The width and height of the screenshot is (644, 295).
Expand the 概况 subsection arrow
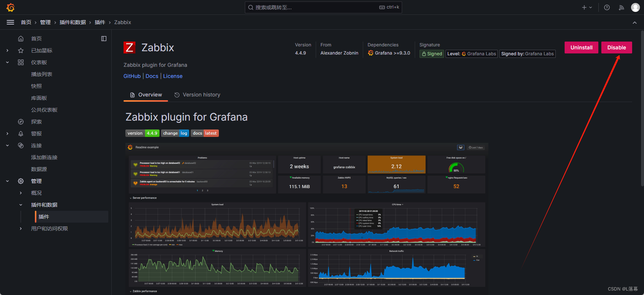(x=21, y=193)
